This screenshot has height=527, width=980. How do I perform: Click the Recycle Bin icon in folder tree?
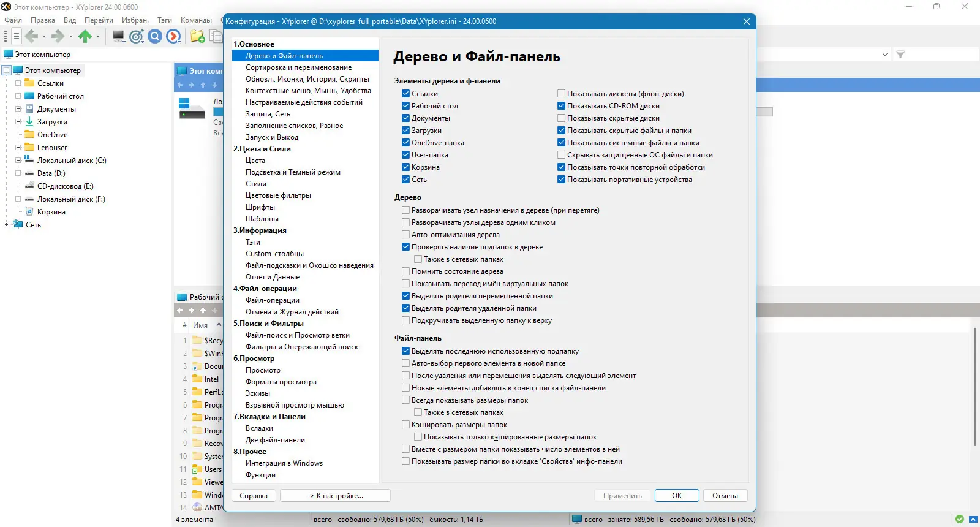tap(29, 212)
